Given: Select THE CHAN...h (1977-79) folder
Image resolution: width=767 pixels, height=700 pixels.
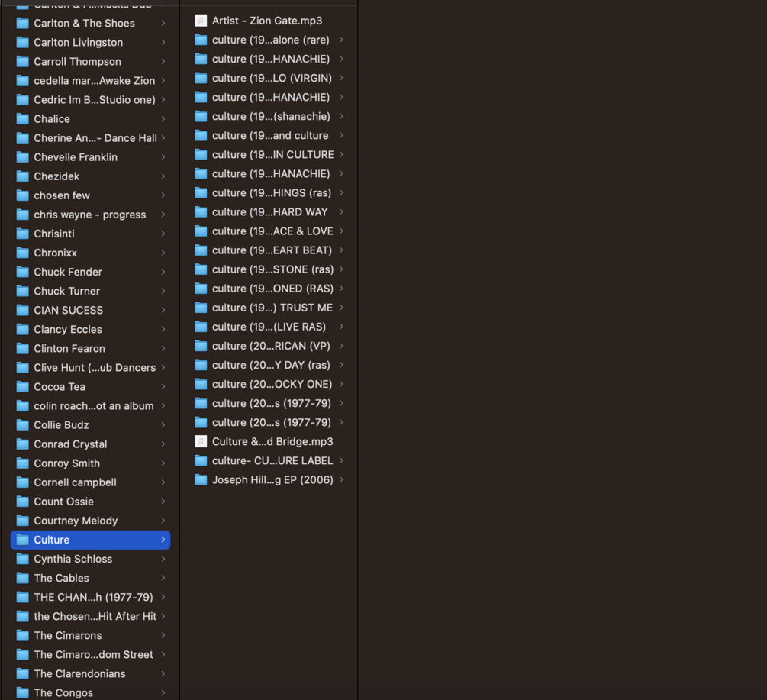Looking at the screenshot, I should (91, 597).
